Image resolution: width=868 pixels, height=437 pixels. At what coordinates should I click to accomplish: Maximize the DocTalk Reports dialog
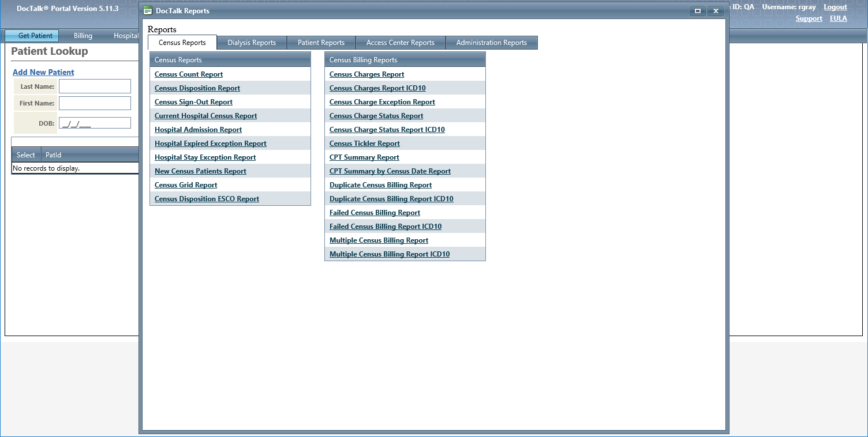698,11
